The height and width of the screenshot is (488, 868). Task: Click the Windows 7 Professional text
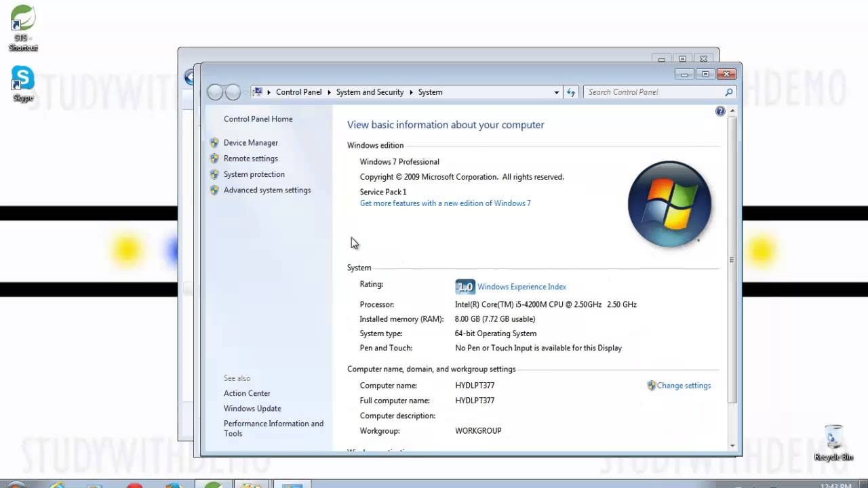[399, 162]
